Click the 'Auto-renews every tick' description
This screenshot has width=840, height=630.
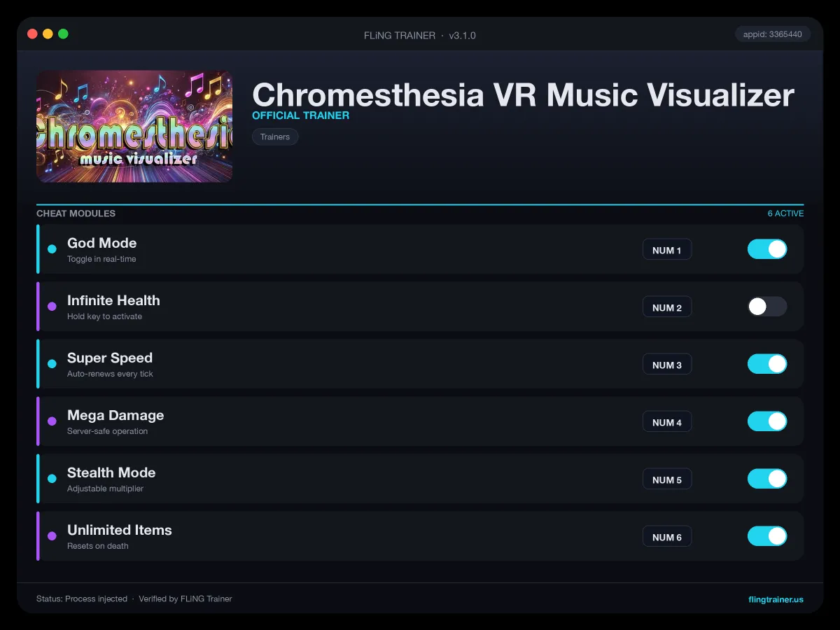[x=110, y=374]
